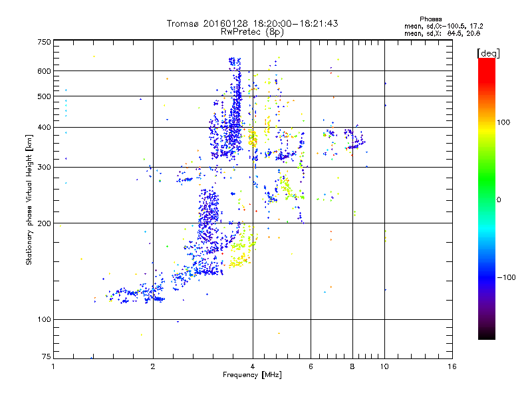Click the 'Frequency [MHz]' axis label
This screenshot has width=532, height=399.
[x=252, y=375]
